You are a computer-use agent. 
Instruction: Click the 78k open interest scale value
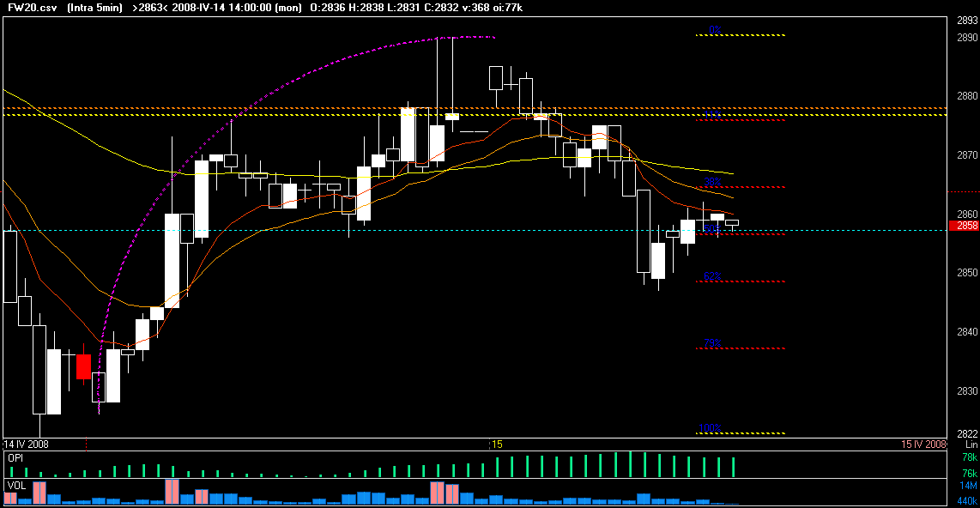click(x=970, y=458)
